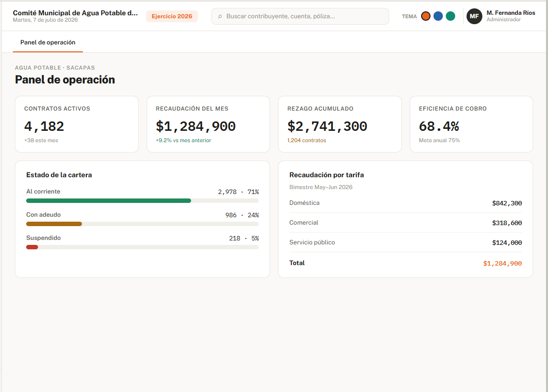Click the search magnifier icon

coord(220,16)
